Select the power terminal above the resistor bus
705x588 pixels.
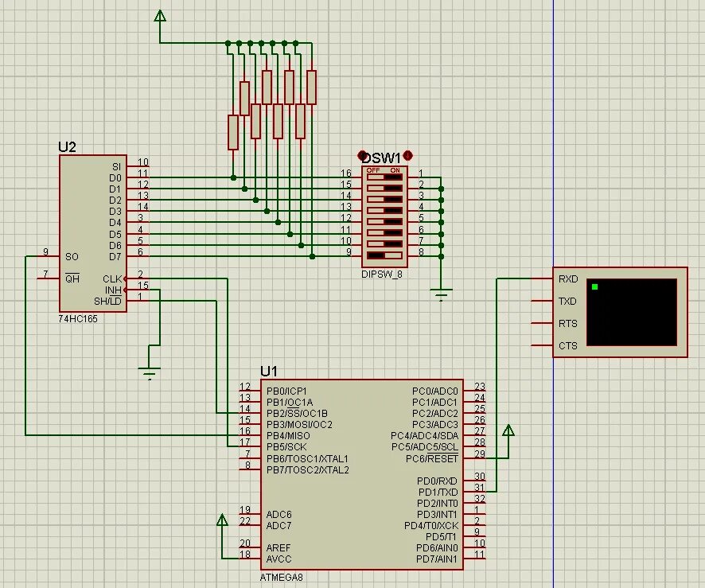coord(160,16)
